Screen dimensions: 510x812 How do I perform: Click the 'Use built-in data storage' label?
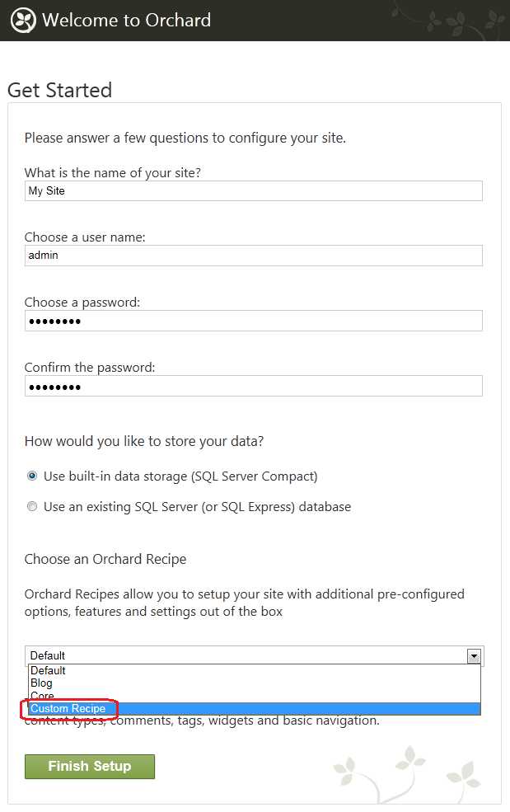(180, 476)
